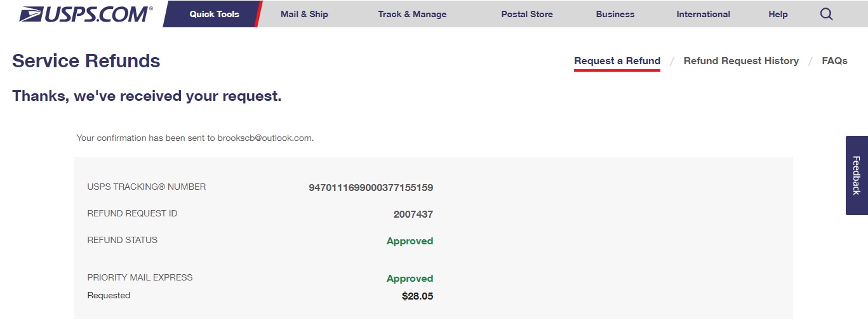Image resolution: width=868 pixels, height=330 pixels.
Task: Click the Approved refund status text
Action: pos(410,241)
